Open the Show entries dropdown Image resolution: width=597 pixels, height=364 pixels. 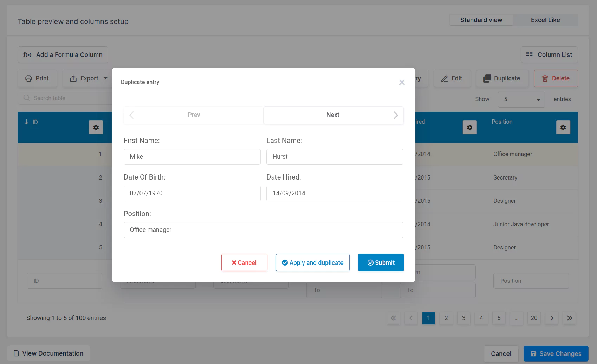(521, 99)
